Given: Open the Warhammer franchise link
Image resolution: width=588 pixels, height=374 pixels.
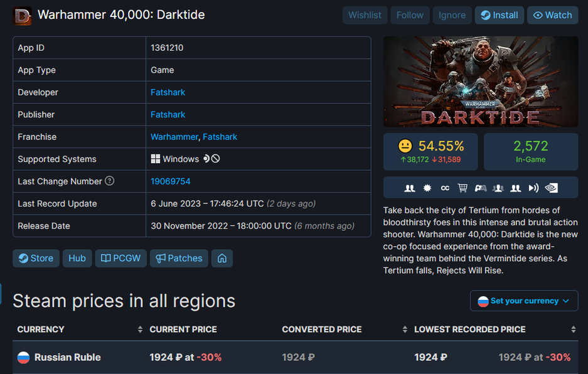Looking at the screenshot, I should point(174,137).
